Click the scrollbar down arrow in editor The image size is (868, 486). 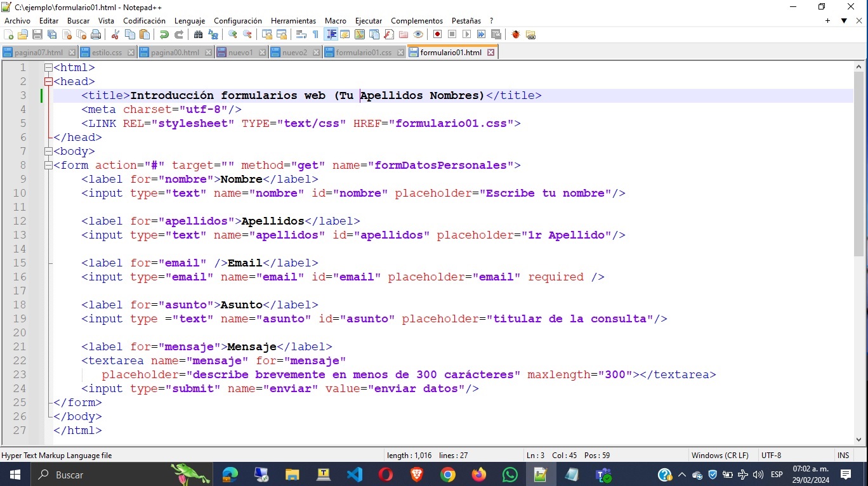[x=859, y=438]
